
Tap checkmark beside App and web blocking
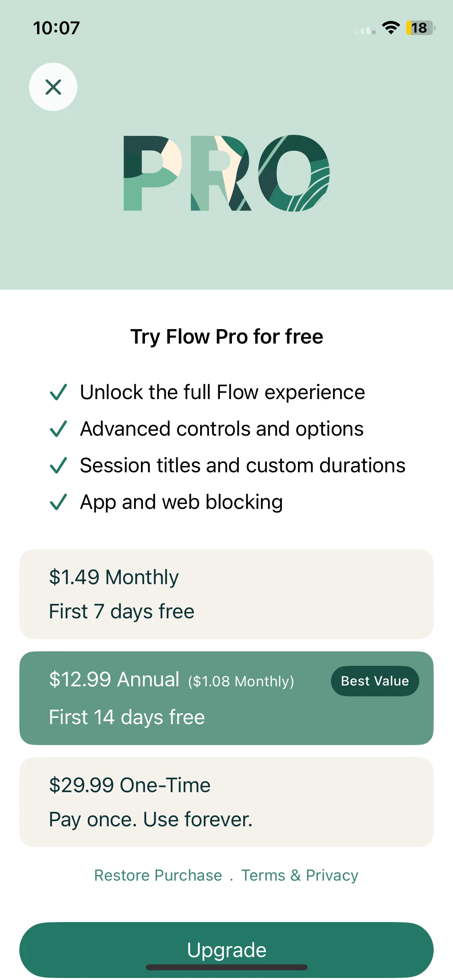(x=58, y=502)
